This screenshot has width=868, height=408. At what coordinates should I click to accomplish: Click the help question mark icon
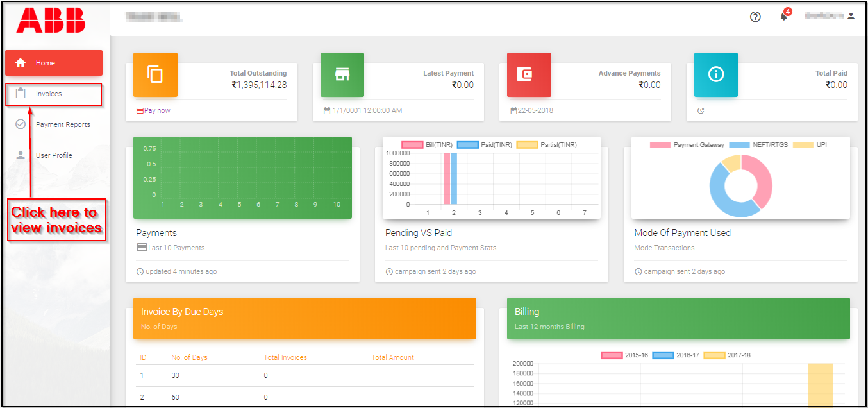[755, 17]
